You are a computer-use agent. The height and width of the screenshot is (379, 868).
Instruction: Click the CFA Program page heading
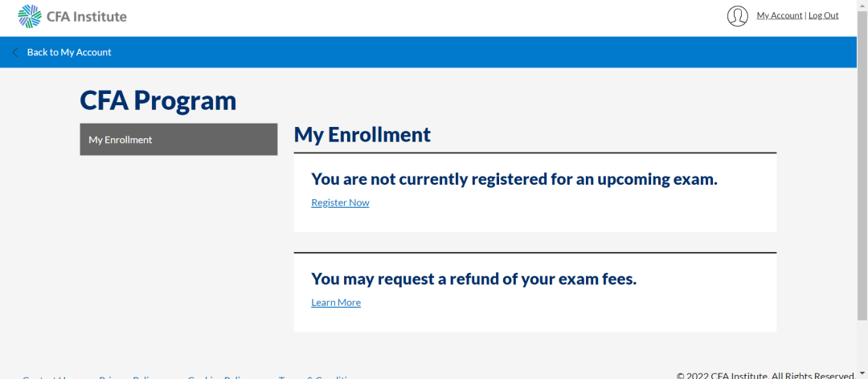158,100
